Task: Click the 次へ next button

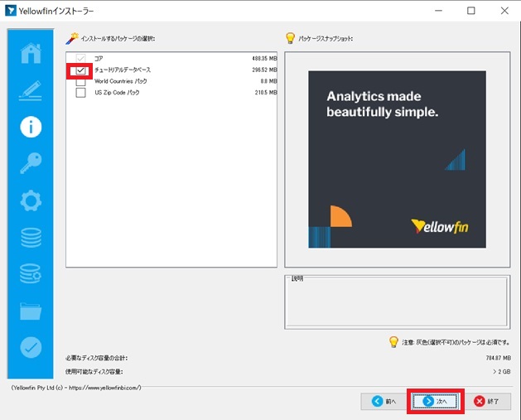Action: pyautogui.click(x=436, y=402)
